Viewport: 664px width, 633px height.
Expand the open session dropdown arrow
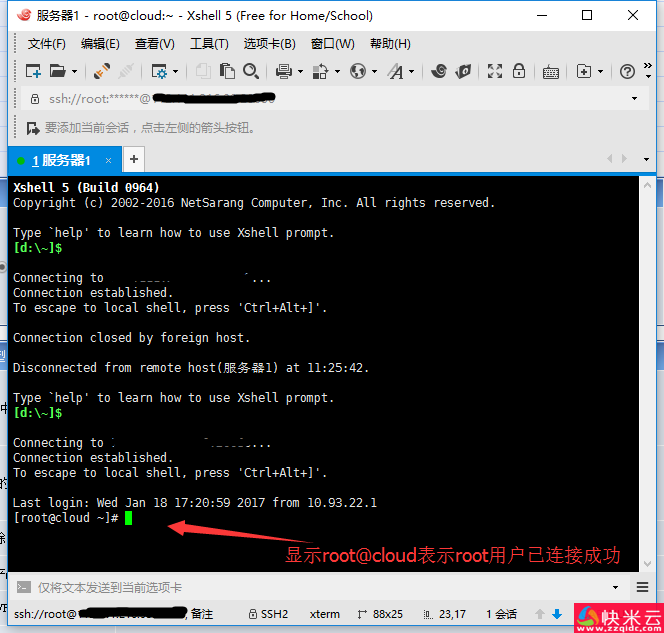[75, 72]
